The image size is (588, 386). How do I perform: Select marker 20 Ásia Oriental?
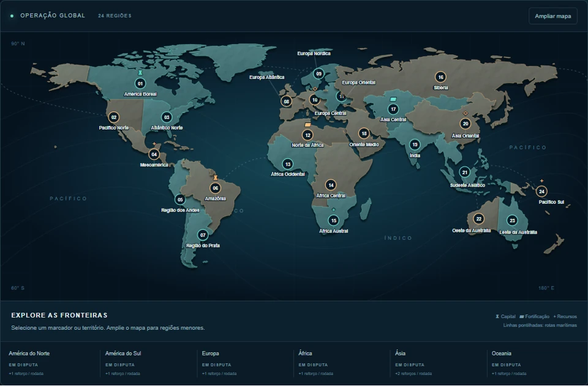466,124
